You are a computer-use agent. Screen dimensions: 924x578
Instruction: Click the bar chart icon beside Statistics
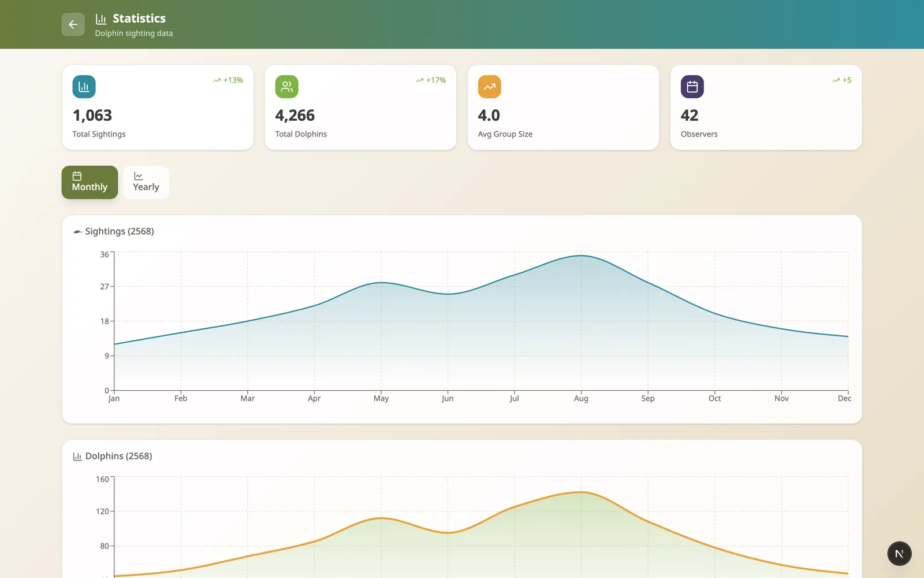tap(101, 19)
